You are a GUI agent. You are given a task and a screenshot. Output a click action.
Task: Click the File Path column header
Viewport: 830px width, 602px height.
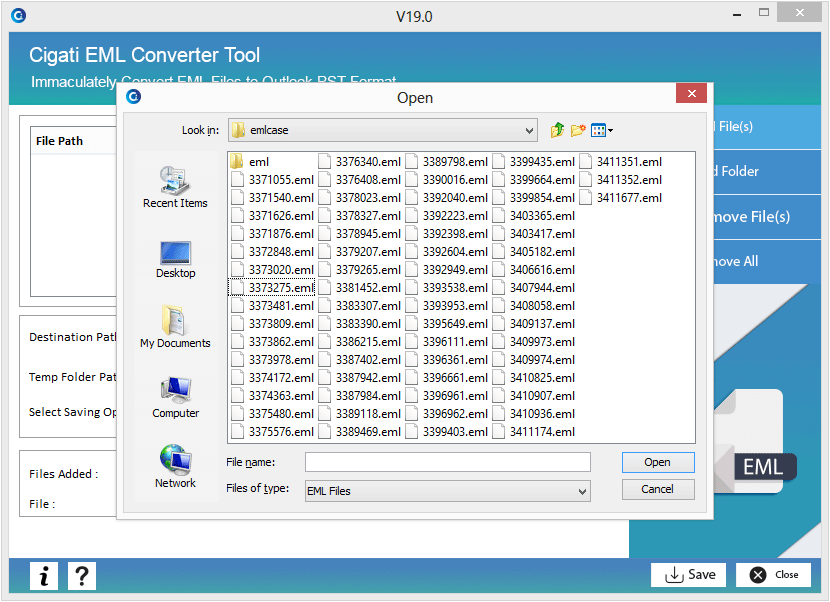pyautogui.click(x=73, y=141)
